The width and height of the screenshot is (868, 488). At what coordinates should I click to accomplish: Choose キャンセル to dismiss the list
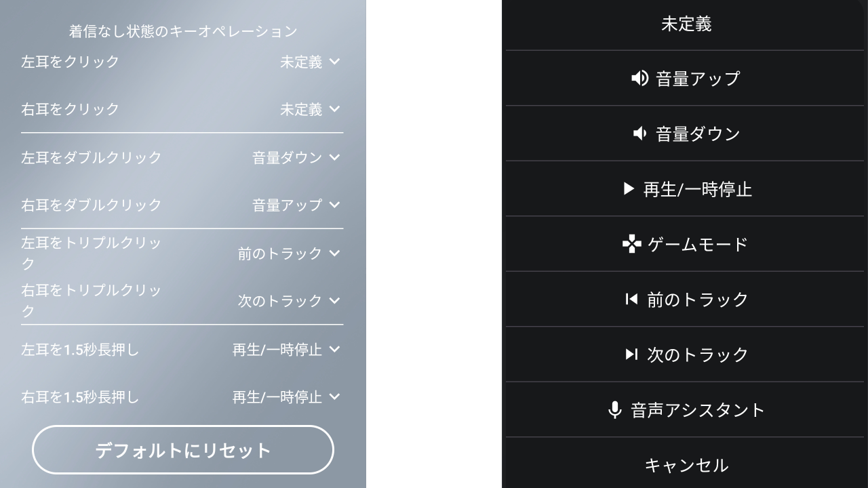[x=686, y=465]
